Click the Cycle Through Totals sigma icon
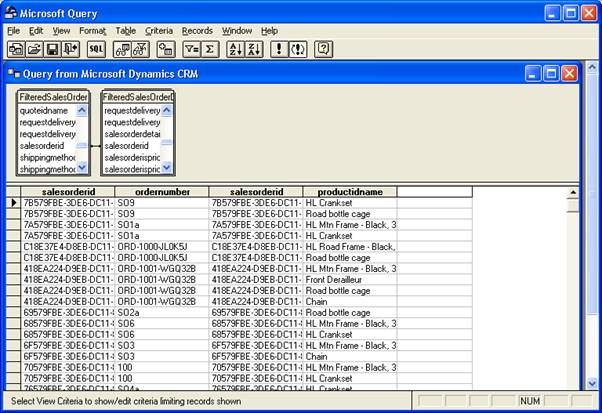The image size is (602, 413). click(x=210, y=48)
